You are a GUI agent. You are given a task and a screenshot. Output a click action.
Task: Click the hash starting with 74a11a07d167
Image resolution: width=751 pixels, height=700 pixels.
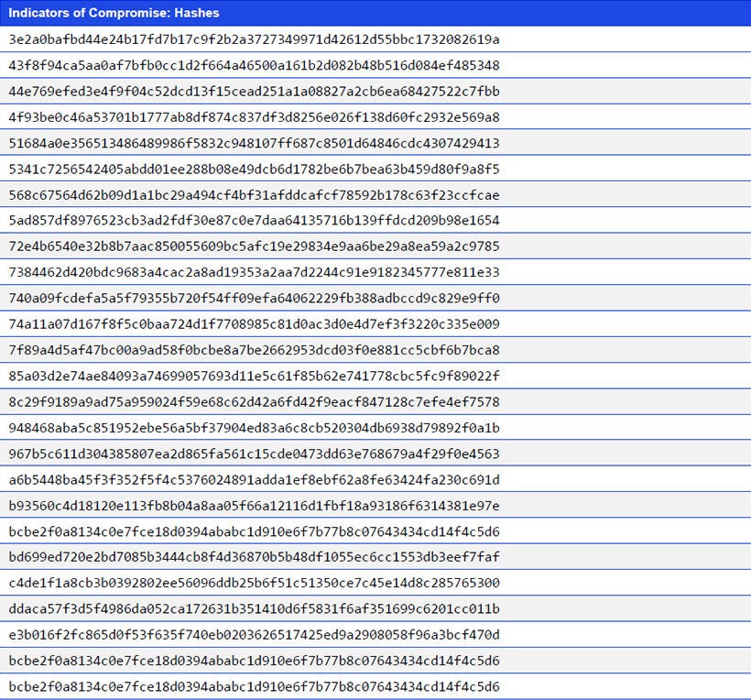[255, 324]
